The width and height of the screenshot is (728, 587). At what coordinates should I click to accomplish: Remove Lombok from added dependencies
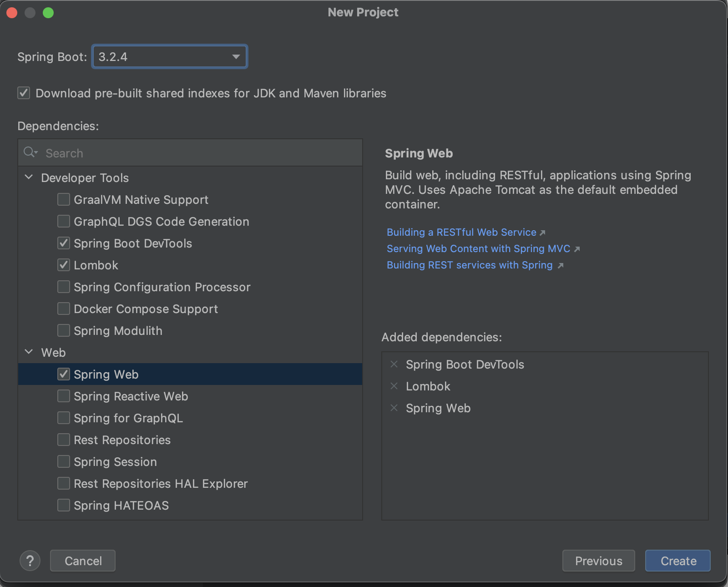(x=394, y=386)
